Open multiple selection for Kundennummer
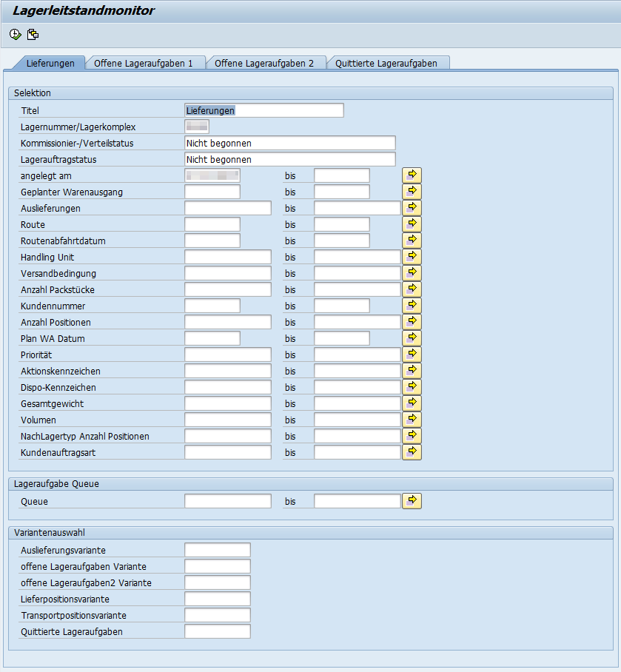621x672 pixels. 412,306
